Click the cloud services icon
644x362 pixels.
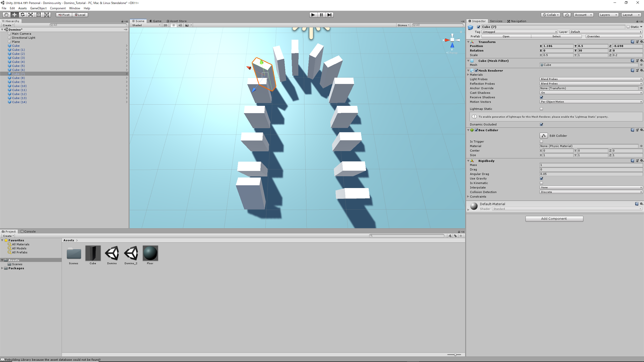pos(567,15)
